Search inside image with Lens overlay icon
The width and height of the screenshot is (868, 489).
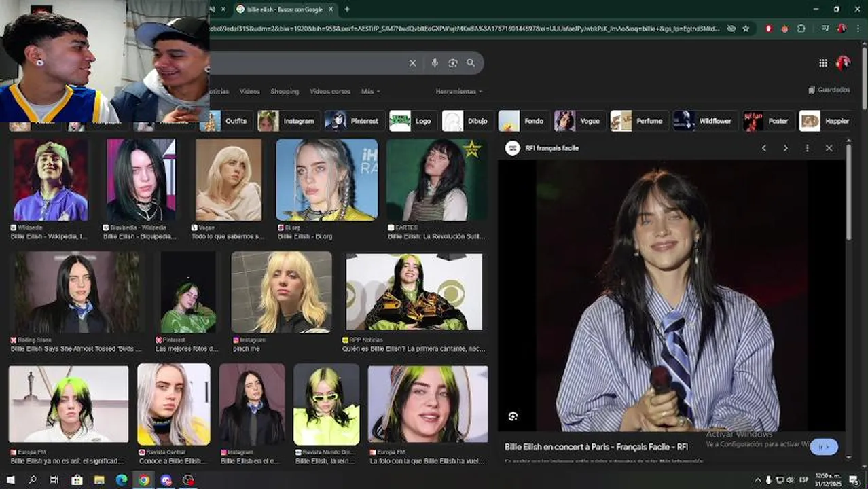click(x=513, y=416)
